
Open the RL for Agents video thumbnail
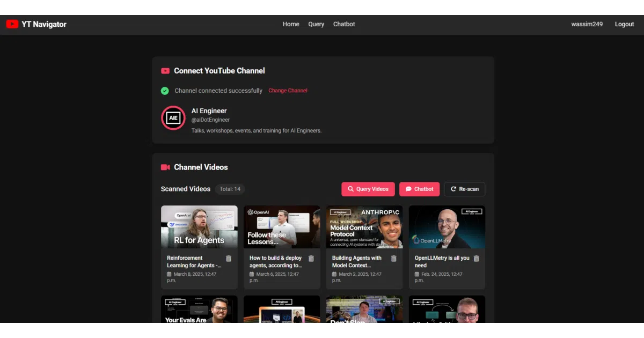199,227
